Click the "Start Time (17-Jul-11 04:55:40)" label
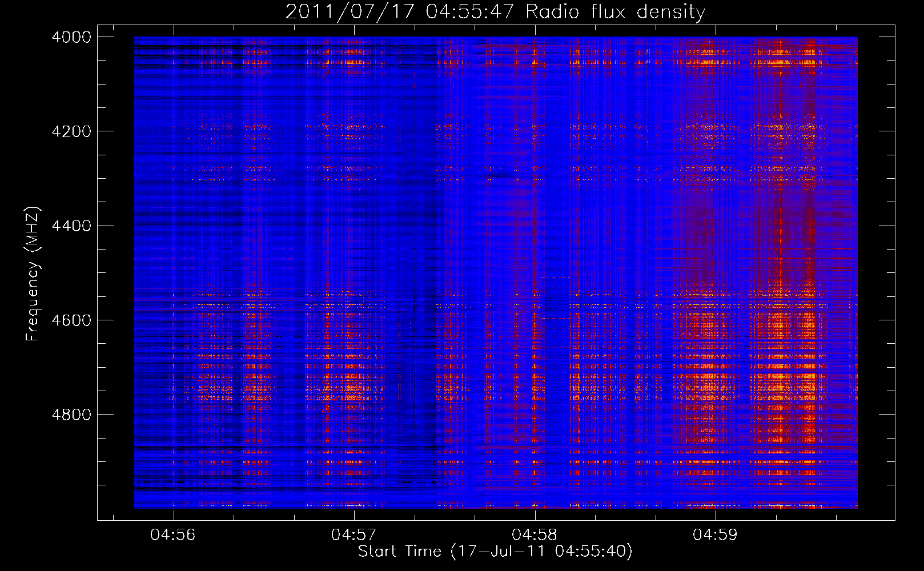This screenshot has width=924, height=571. point(495,552)
